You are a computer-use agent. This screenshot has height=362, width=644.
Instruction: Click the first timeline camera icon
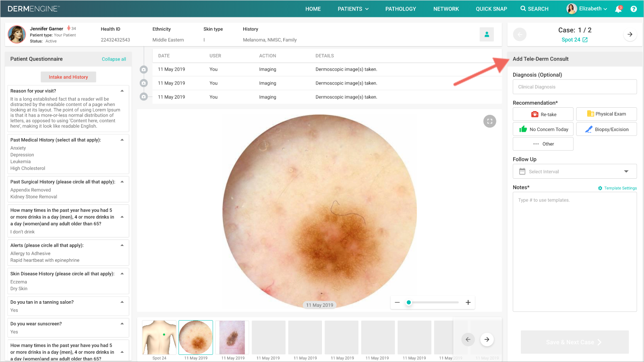pos(143,69)
